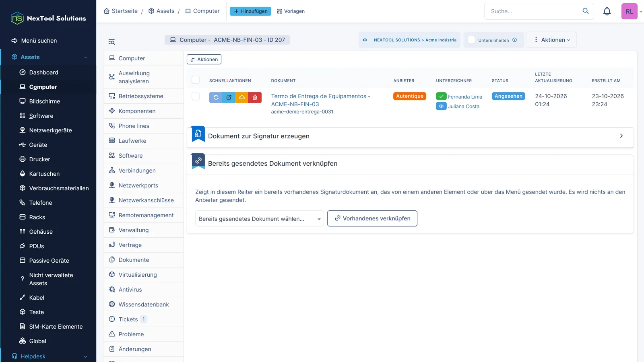Click the red trash delete icon

tap(255, 97)
